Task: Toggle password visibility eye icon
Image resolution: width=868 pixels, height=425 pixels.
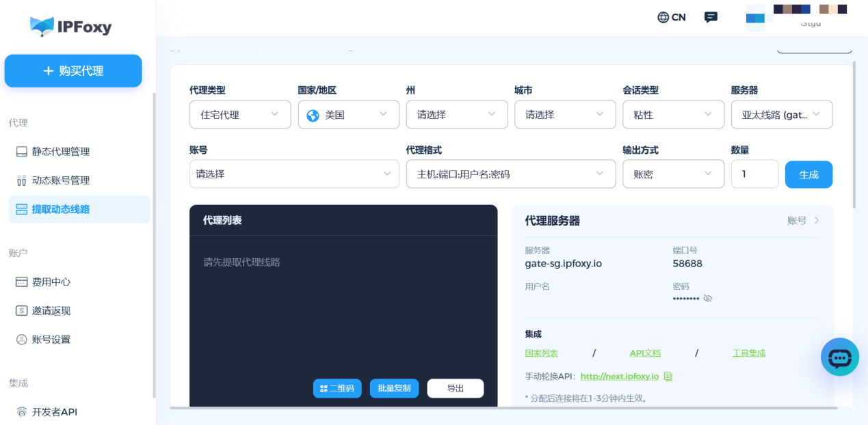Action: [x=708, y=299]
